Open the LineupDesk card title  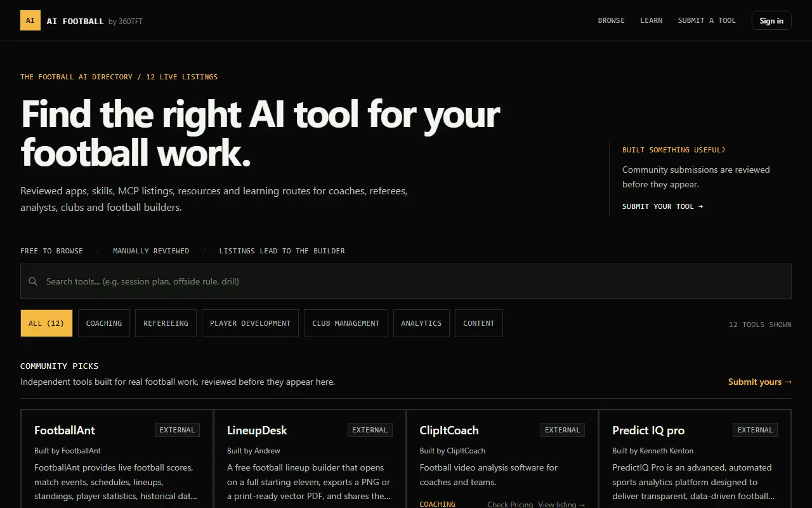point(257,430)
